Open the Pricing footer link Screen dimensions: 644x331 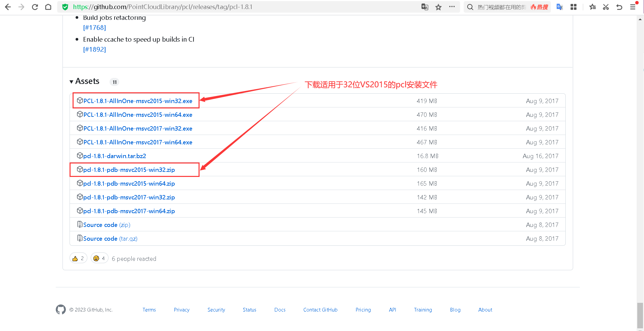[x=363, y=310]
